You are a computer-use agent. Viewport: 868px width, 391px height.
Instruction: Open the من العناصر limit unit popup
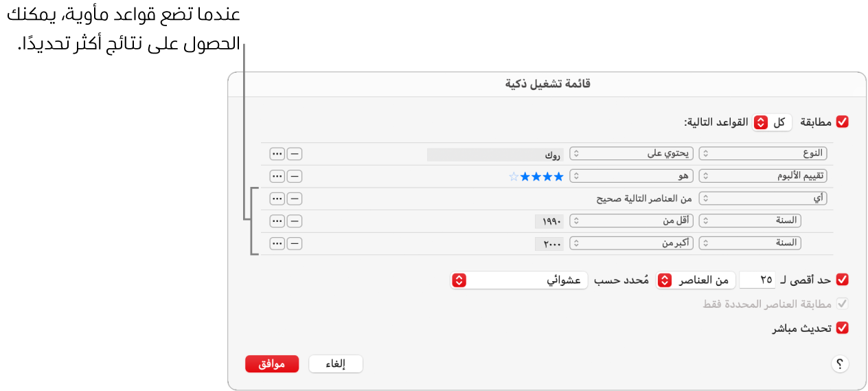tap(696, 280)
